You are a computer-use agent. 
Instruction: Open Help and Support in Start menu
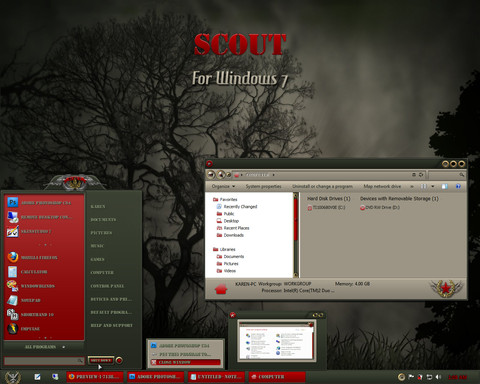(112, 325)
